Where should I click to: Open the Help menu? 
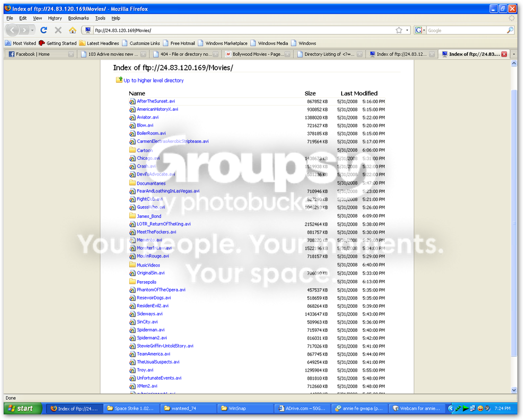(x=116, y=18)
